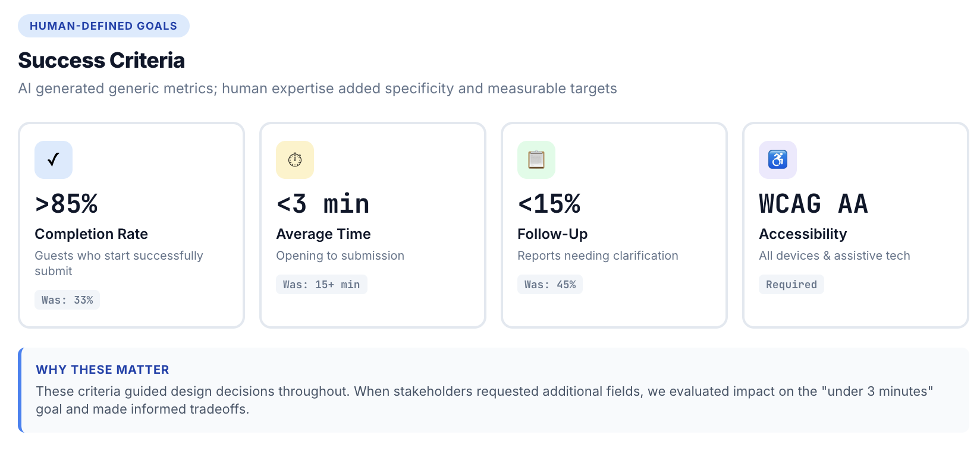
Task: Click the "Required" tag in Accessibility card
Action: click(x=791, y=285)
